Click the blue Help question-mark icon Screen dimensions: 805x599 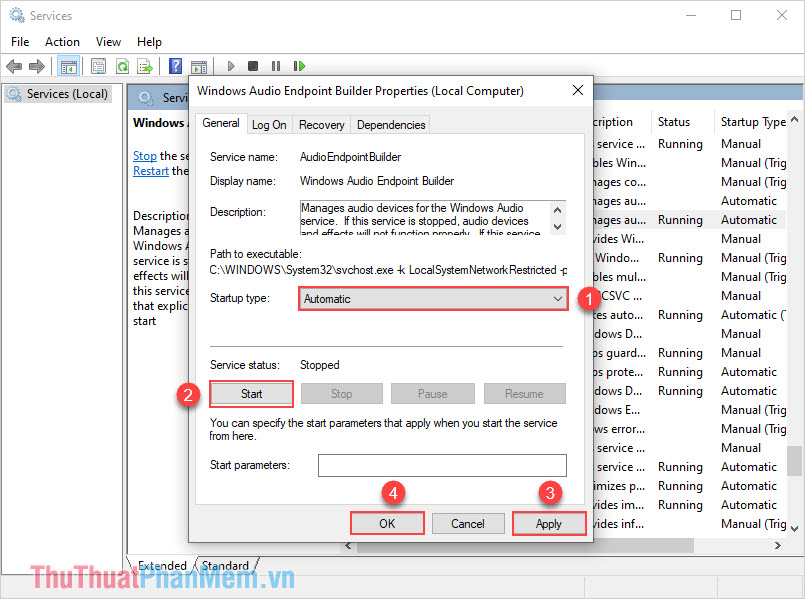coord(176,66)
